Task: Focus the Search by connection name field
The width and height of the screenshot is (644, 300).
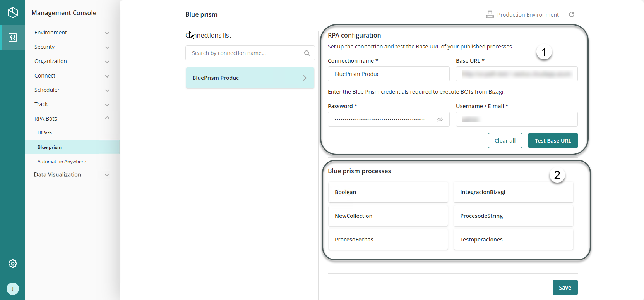Action: coord(250,53)
